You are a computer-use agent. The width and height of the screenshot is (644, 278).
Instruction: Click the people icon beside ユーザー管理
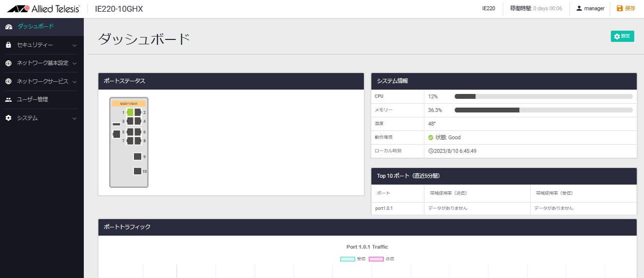8,100
